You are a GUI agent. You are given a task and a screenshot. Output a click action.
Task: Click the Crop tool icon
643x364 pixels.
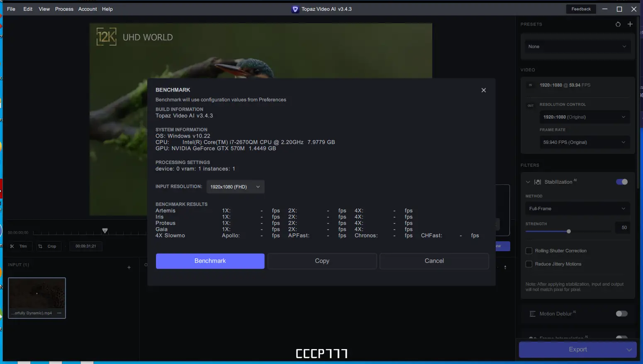coord(40,246)
